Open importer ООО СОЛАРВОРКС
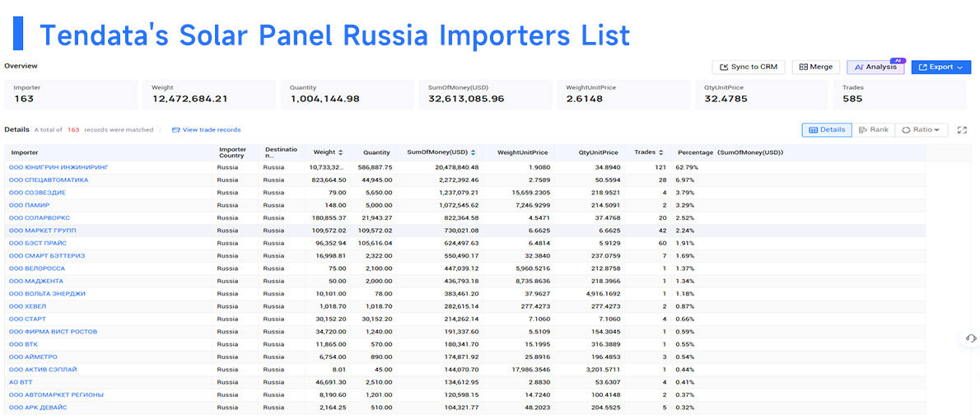The height and width of the screenshot is (420, 980). 40,218
